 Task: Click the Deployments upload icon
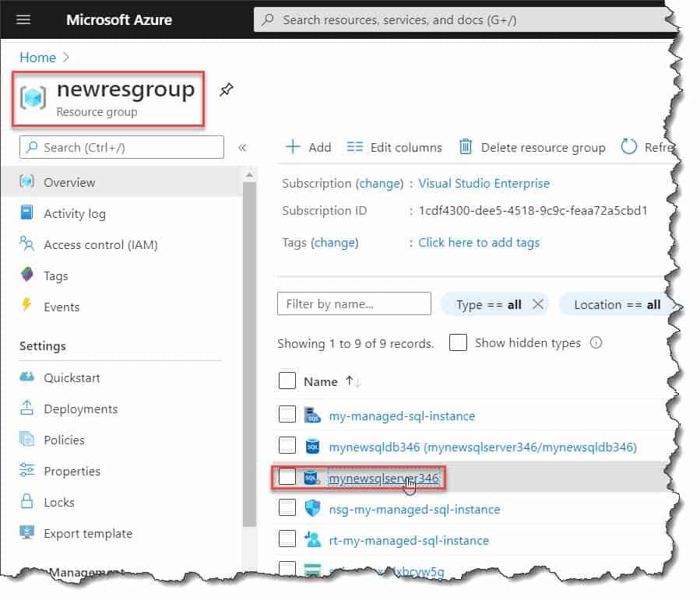tap(26, 407)
